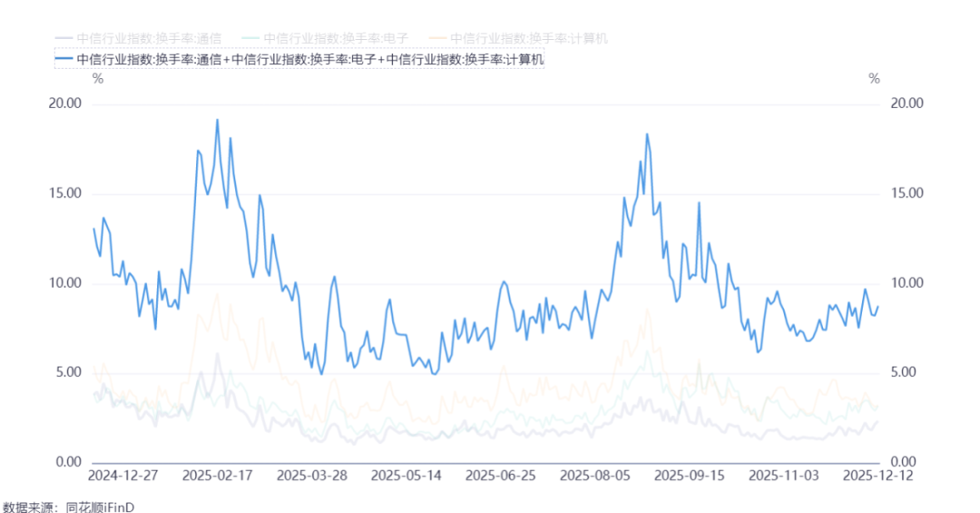Click the 2025-05-14 x-axis date label
The image size is (980, 513).
(407, 476)
